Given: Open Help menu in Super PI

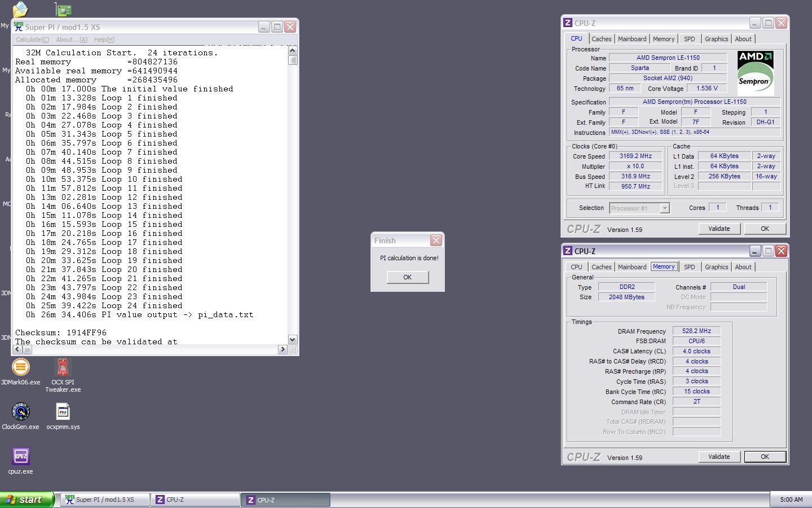Looking at the screenshot, I should tap(104, 40).
